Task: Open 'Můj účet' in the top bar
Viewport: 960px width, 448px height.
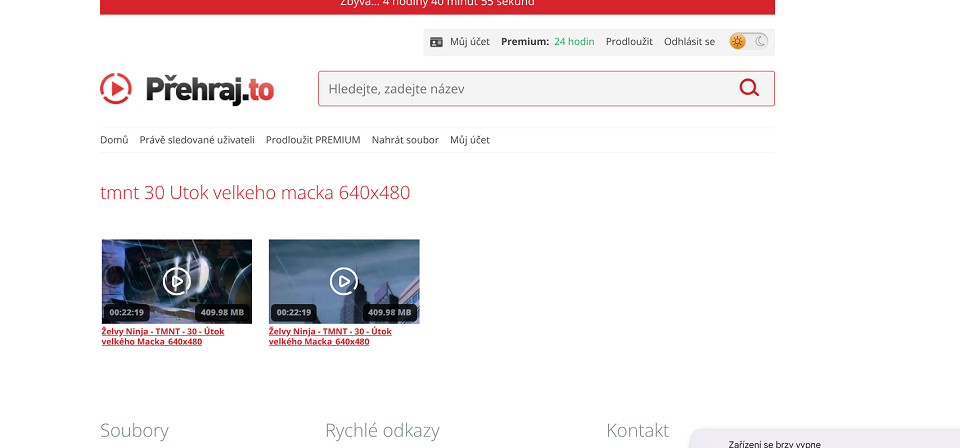Action: 470,42
